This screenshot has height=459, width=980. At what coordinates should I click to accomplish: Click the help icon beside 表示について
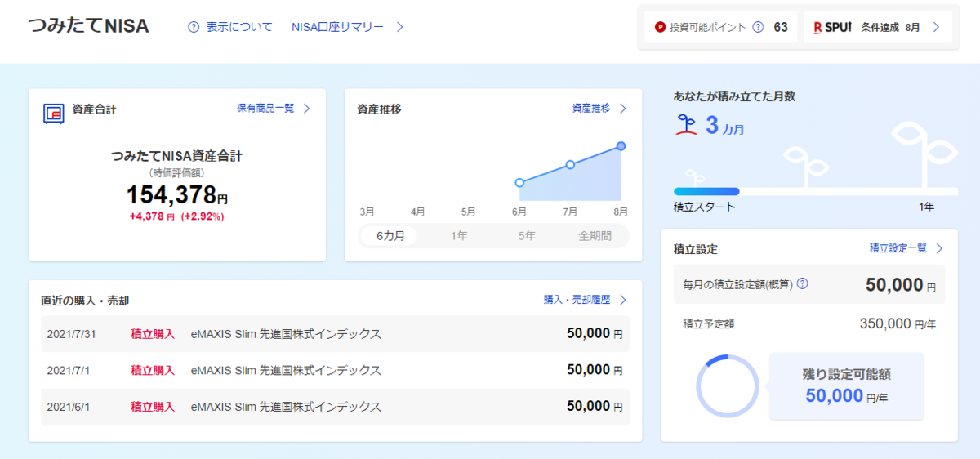[194, 27]
